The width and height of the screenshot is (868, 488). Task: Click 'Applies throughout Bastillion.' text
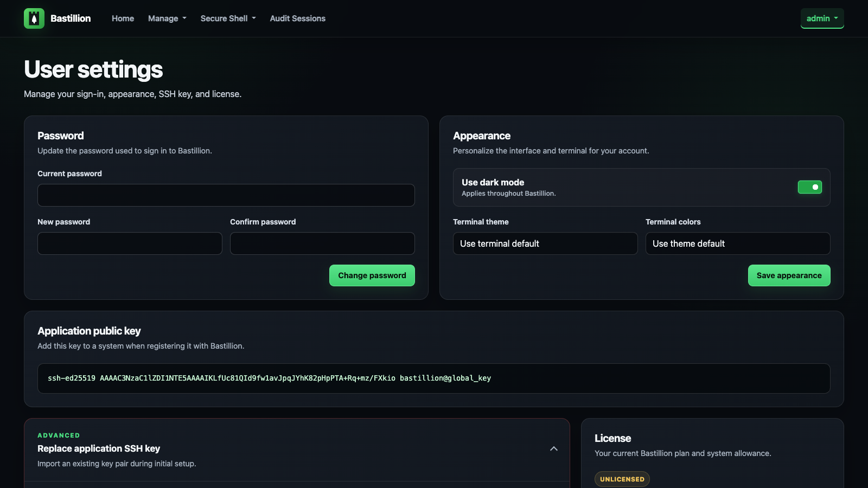[508, 194]
